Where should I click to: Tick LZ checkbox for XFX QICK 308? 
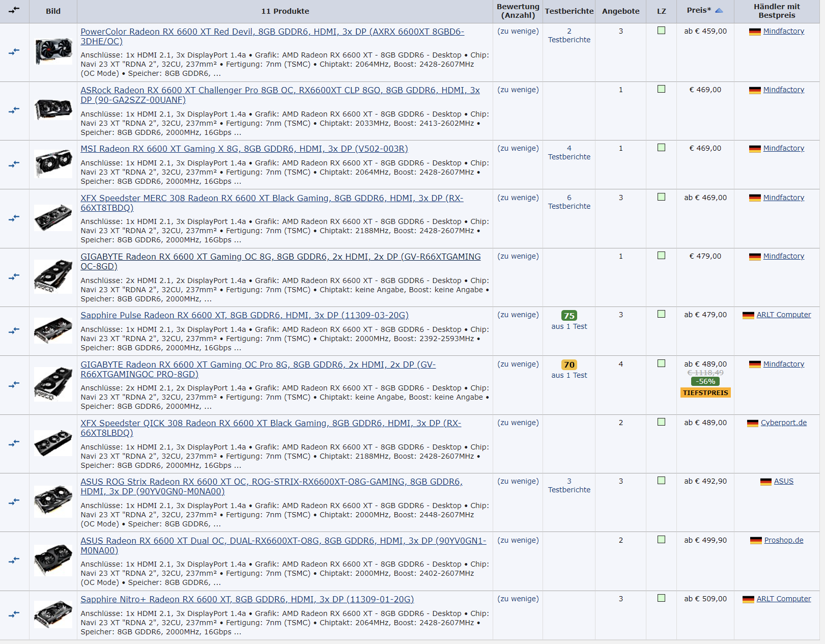click(661, 422)
